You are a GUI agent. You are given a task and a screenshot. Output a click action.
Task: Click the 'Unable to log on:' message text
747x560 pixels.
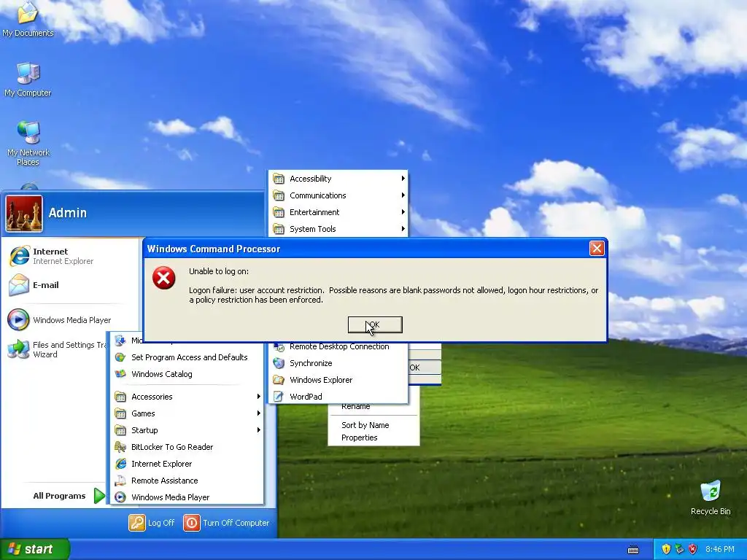pos(219,271)
